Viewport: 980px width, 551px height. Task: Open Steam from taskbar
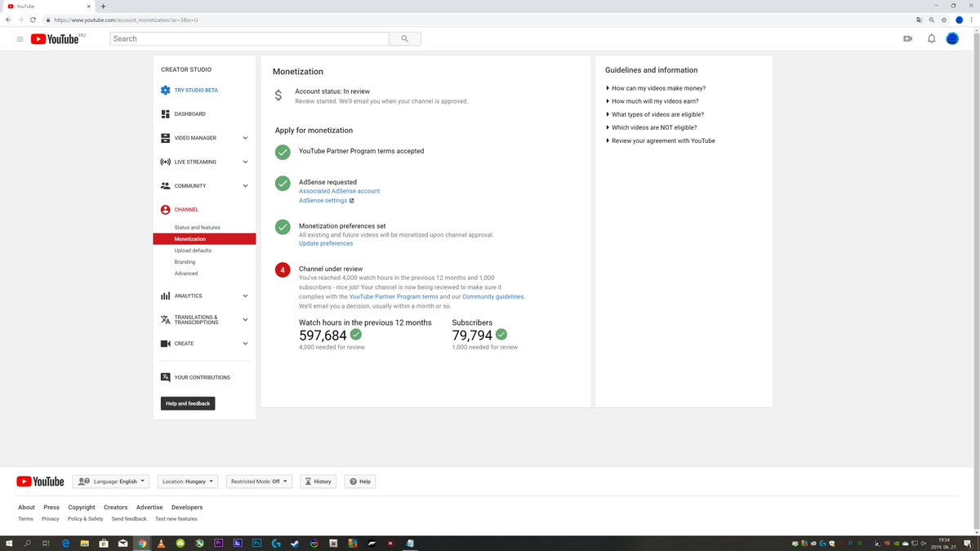(295, 543)
